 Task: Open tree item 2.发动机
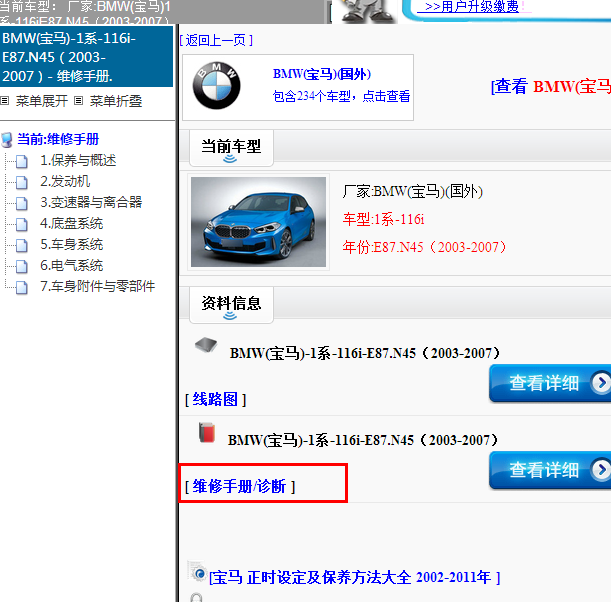coord(65,182)
